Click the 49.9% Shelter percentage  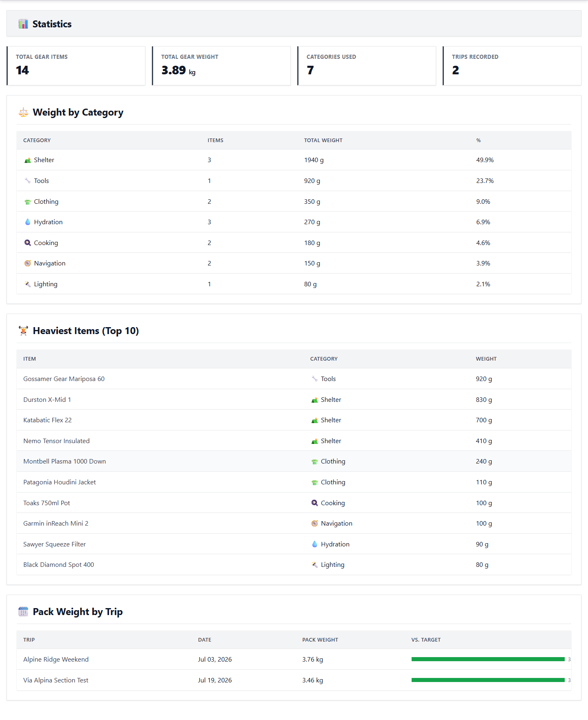[x=485, y=160]
